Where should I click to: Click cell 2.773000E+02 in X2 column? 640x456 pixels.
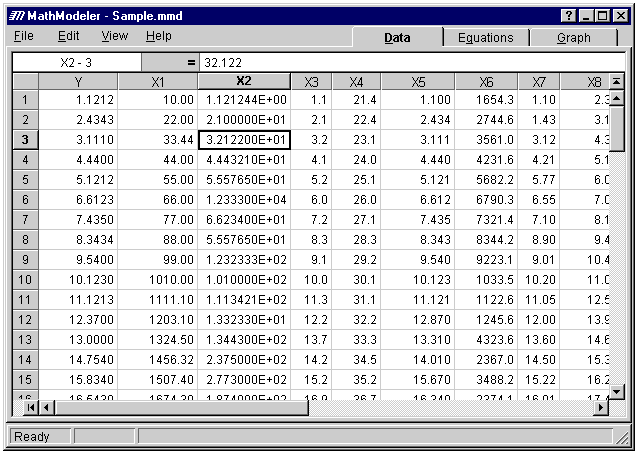click(244, 380)
